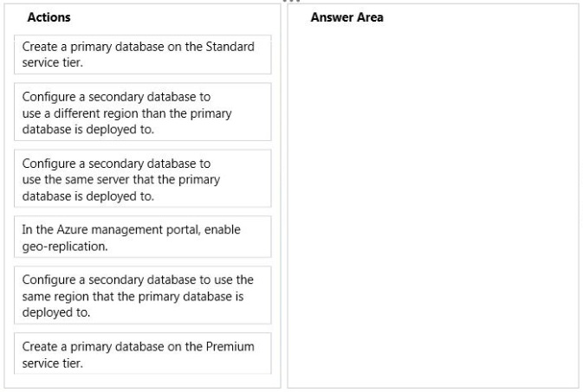Viewport: 583px width, 392px height.
Task: Select 'Configure a secondary database to use a different region'
Action: click(x=142, y=112)
